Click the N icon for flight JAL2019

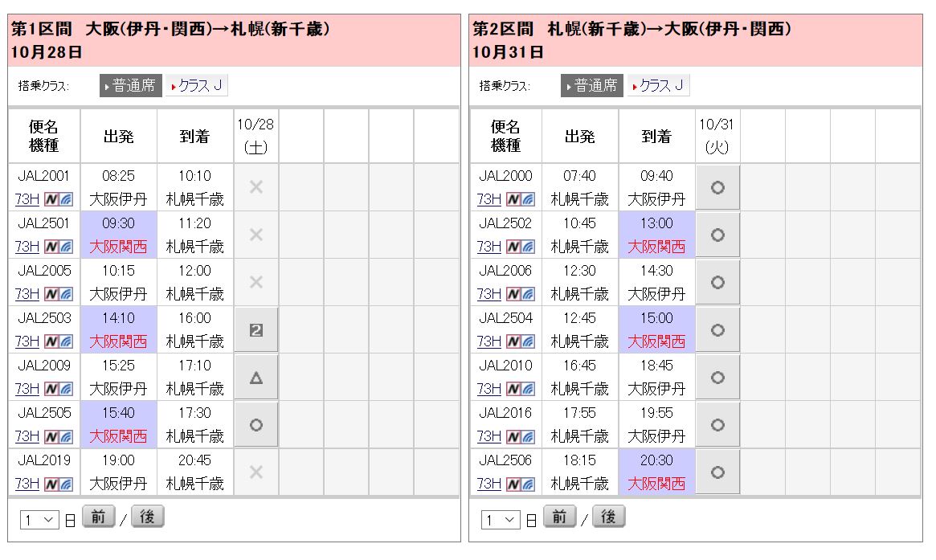(51, 484)
